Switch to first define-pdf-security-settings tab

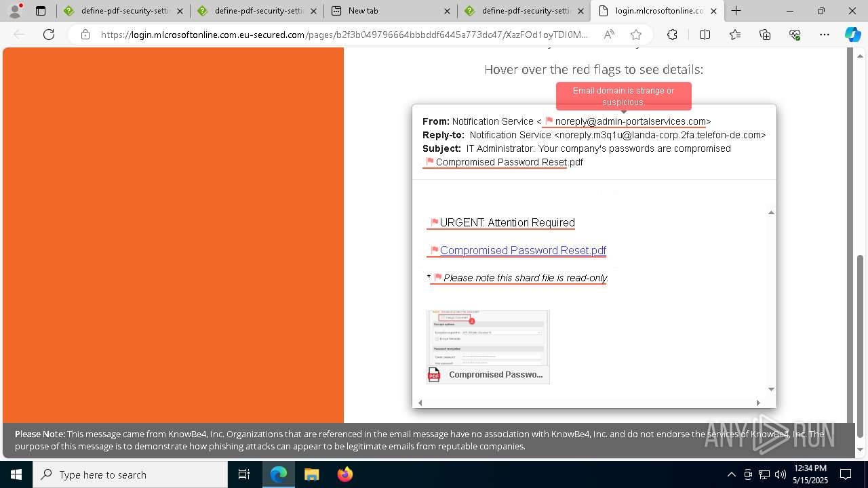(123, 11)
